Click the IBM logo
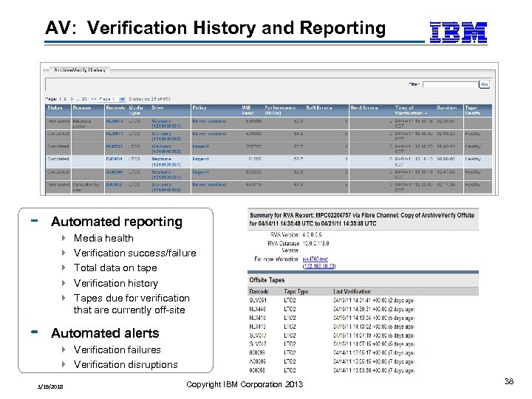The width and height of the screenshot is (532, 399). tap(458, 32)
